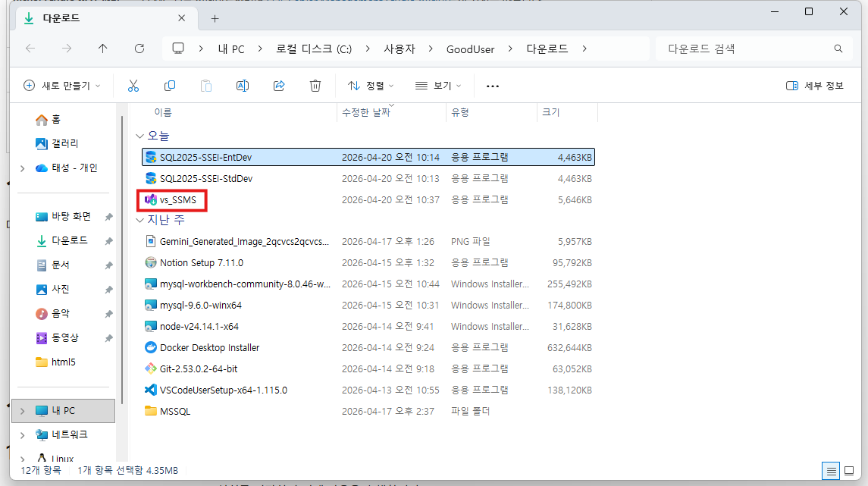
Task: Select the Git-2.53.0.2-64-bit file icon
Action: [151, 368]
